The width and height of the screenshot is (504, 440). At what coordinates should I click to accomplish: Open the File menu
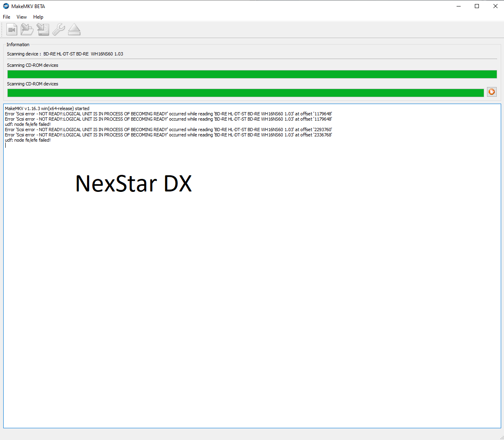pos(6,17)
